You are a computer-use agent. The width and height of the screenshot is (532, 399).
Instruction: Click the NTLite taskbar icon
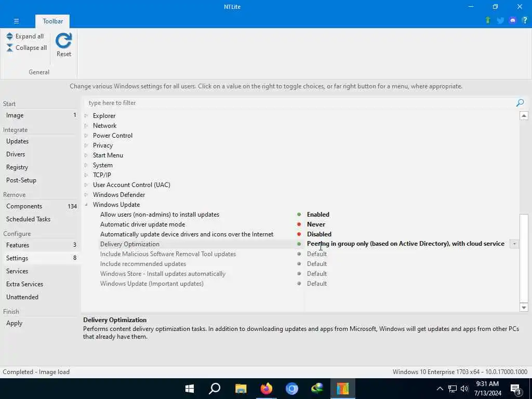coord(343,389)
